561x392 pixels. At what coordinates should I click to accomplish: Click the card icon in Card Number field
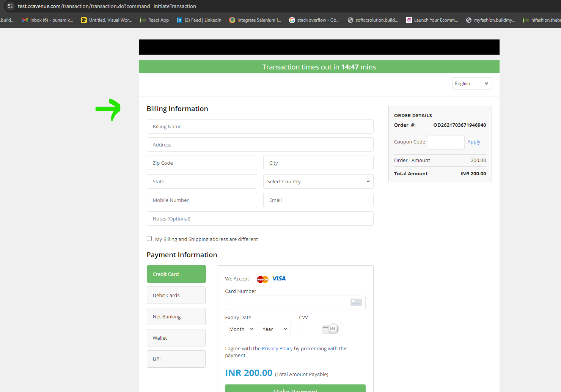(356, 302)
